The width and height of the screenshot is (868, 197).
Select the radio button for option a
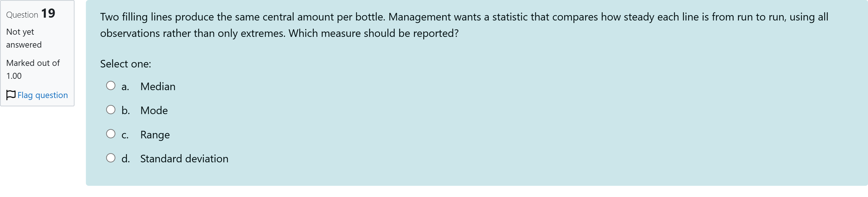tap(110, 85)
